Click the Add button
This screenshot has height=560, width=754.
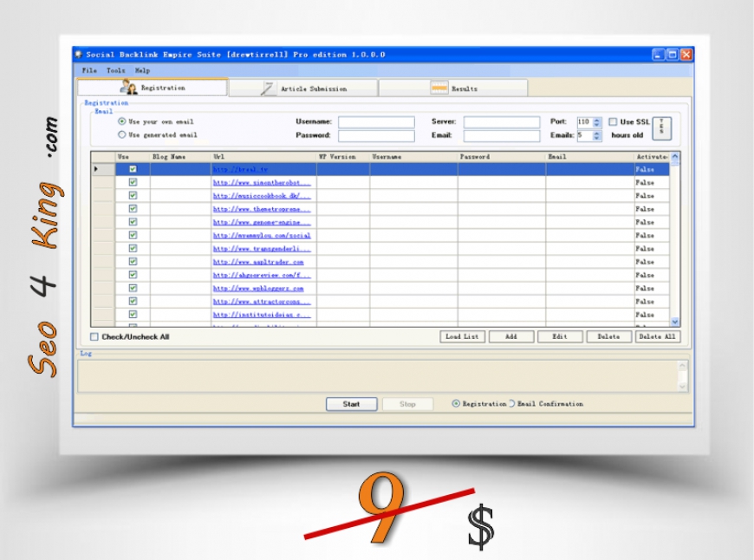[511, 336]
